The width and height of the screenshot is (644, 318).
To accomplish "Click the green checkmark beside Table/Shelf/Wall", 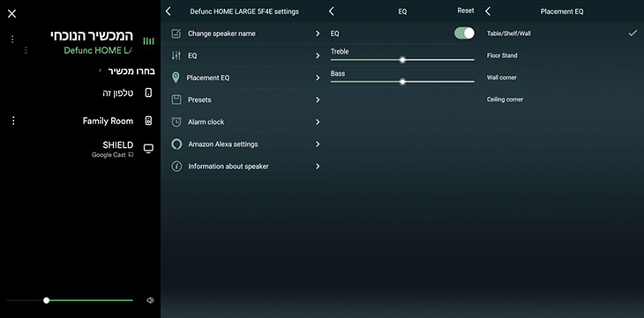I will tap(633, 33).
